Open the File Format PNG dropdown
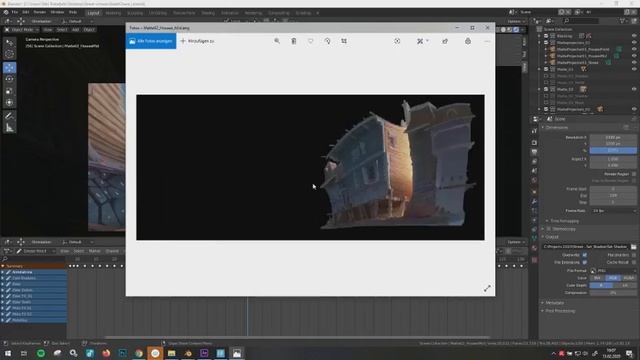 [613, 271]
